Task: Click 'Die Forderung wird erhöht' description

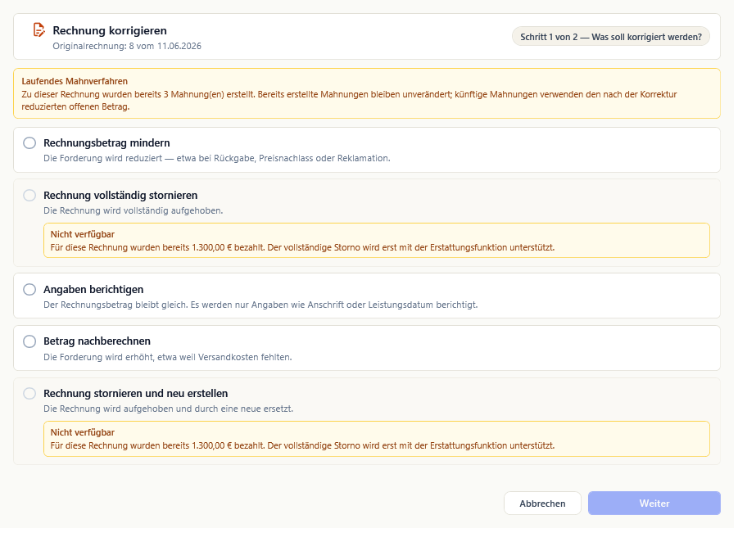Action: click(x=168, y=357)
